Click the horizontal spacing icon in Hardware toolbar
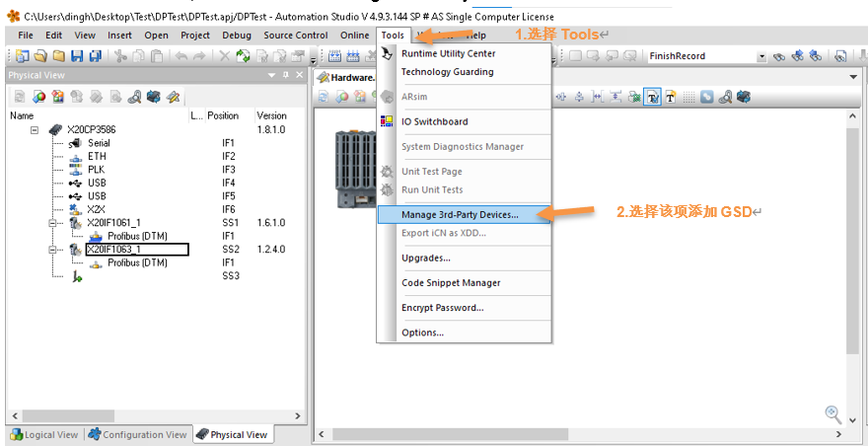Image resolution: width=868 pixels, height=446 pixels. pyautogui.click(x=598, y=97)
